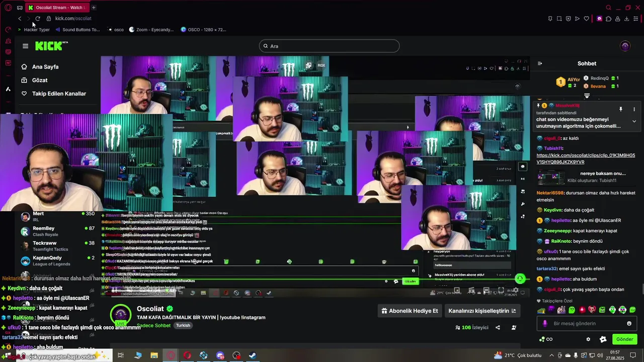Share the stream via share icon
Viewport: 644px width, 362px height.
tap(498, 327)
